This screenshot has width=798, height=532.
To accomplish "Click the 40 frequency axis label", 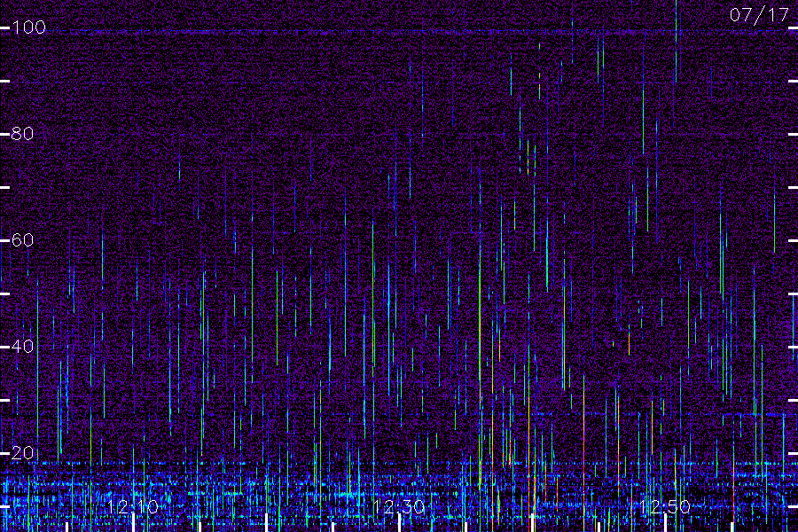I will click(x=22, y=346).
